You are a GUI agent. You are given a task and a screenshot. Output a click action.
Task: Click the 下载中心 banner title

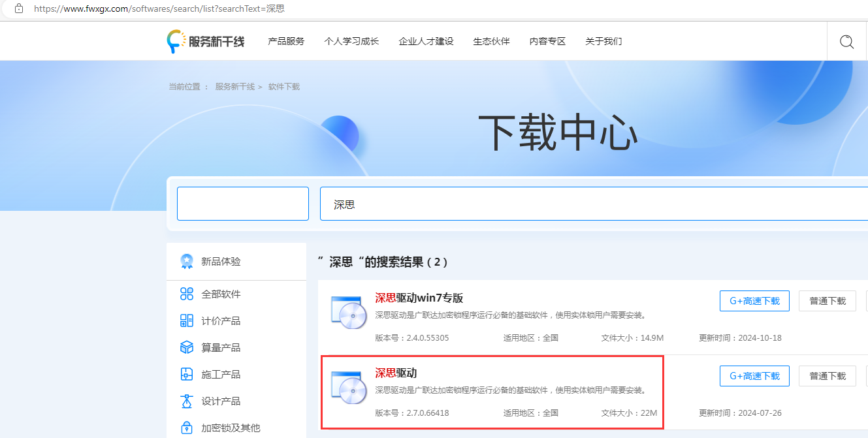click(x=558, y=133)
